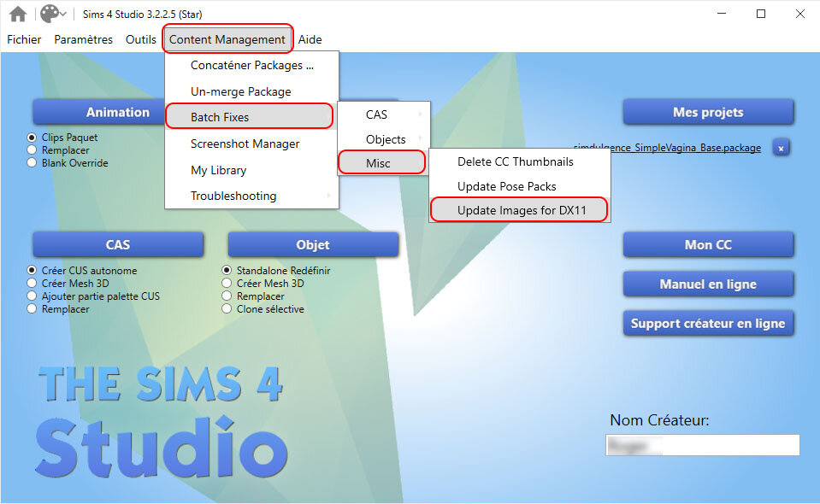Choose Blank Override option
The height and width of the screenshot is (504, 820).
32,162
